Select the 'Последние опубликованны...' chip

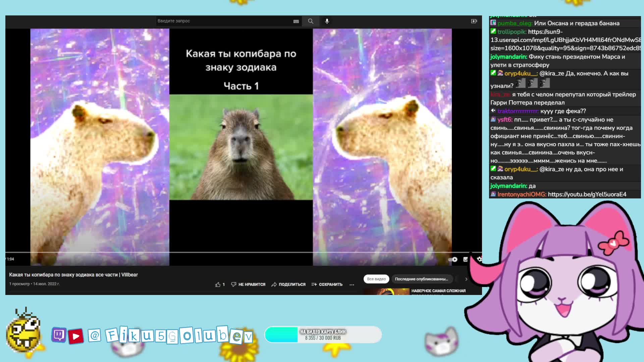coord(422,279)
